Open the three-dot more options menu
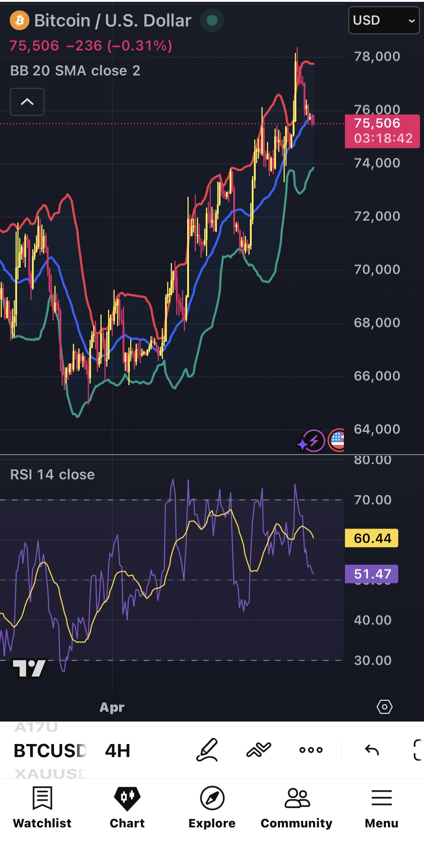The image size is (424, 868). pos(311,750)
